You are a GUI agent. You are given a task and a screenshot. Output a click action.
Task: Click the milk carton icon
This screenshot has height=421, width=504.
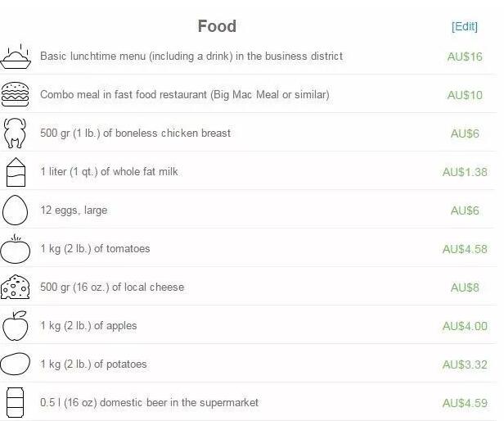coord(16,172)
